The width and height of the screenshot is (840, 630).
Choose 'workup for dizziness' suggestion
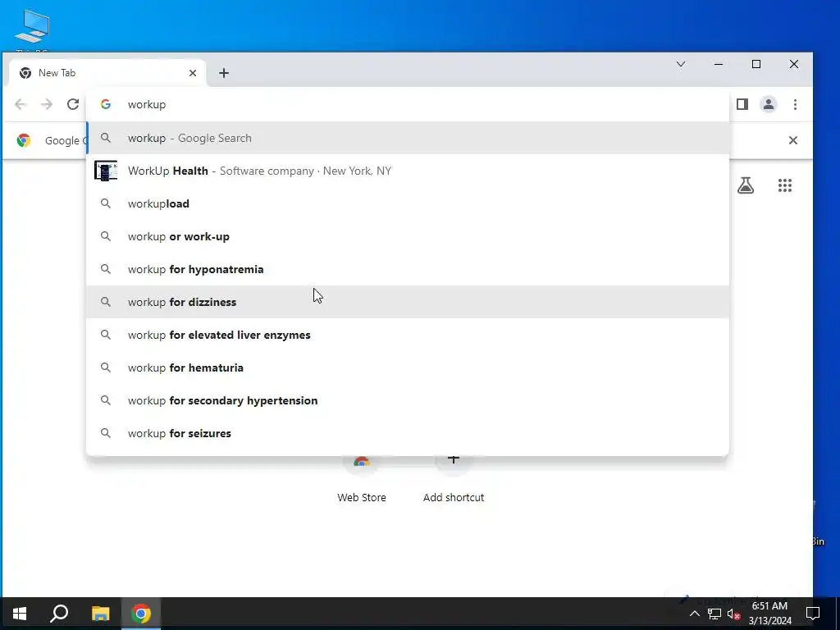pyautogui.click(x=408, y=302)
